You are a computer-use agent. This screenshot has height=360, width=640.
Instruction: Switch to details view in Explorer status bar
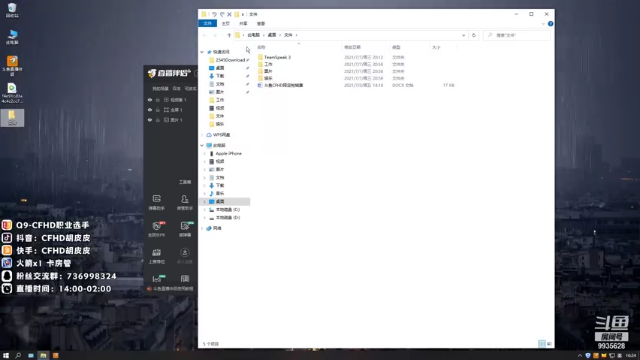(x=542, y=344)
